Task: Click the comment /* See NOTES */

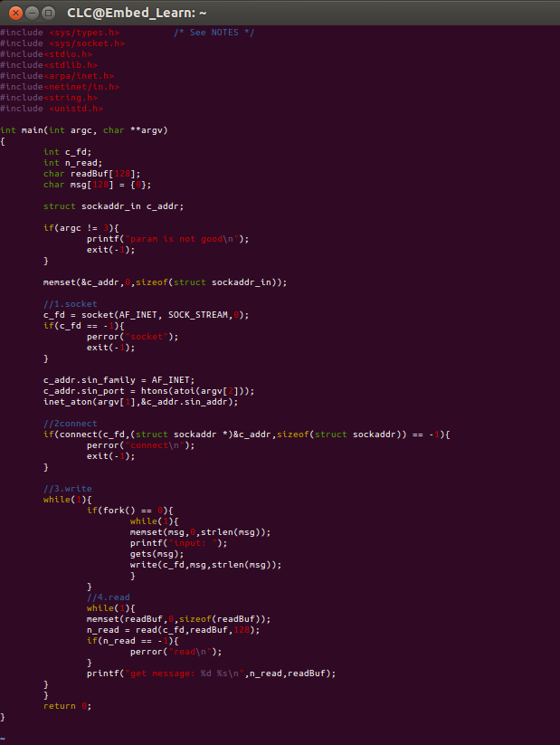Action: coord(214,33)
